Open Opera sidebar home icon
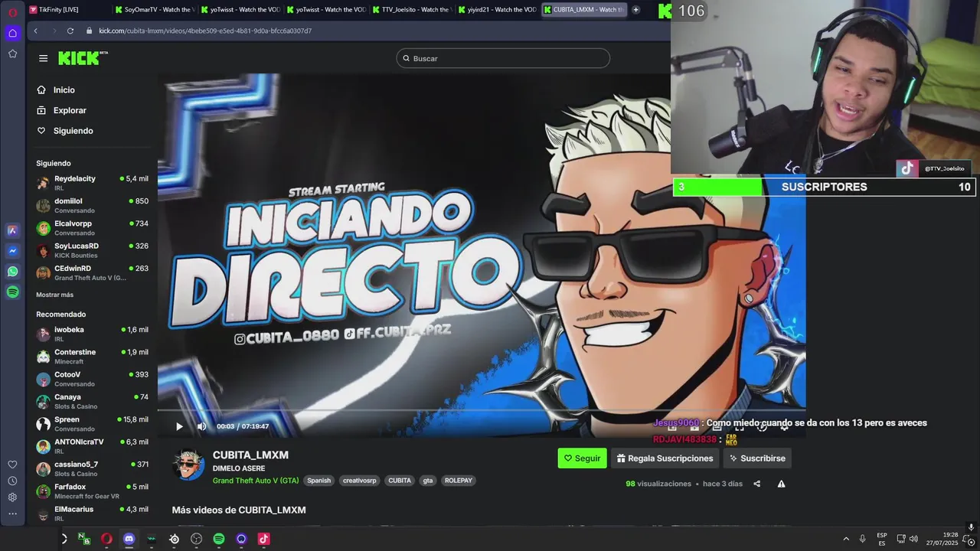This screenshot has height=551, width=980. (12, 33)
